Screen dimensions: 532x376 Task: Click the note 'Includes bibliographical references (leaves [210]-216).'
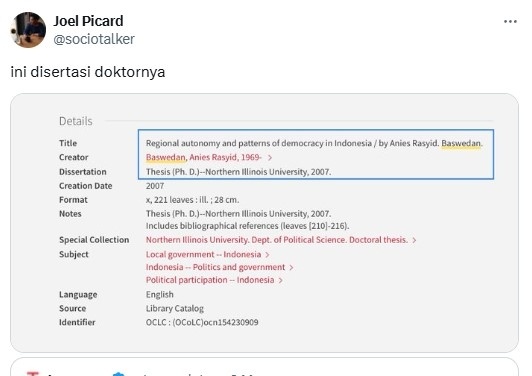(x=247, y=226)
